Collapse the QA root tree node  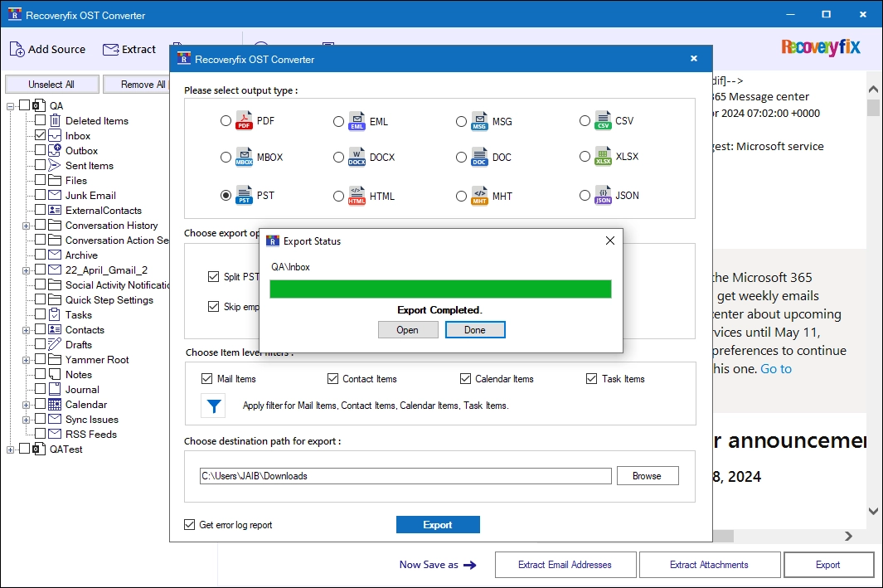(10, 106)
